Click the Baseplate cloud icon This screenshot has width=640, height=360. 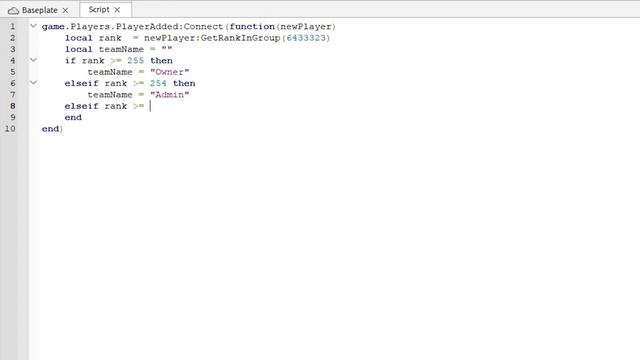coord(13,10)
